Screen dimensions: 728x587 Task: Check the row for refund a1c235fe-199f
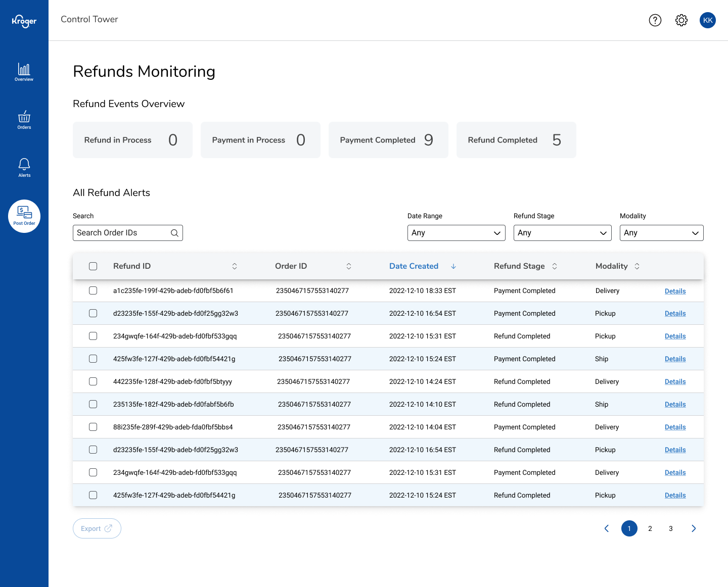pos(93,290)
